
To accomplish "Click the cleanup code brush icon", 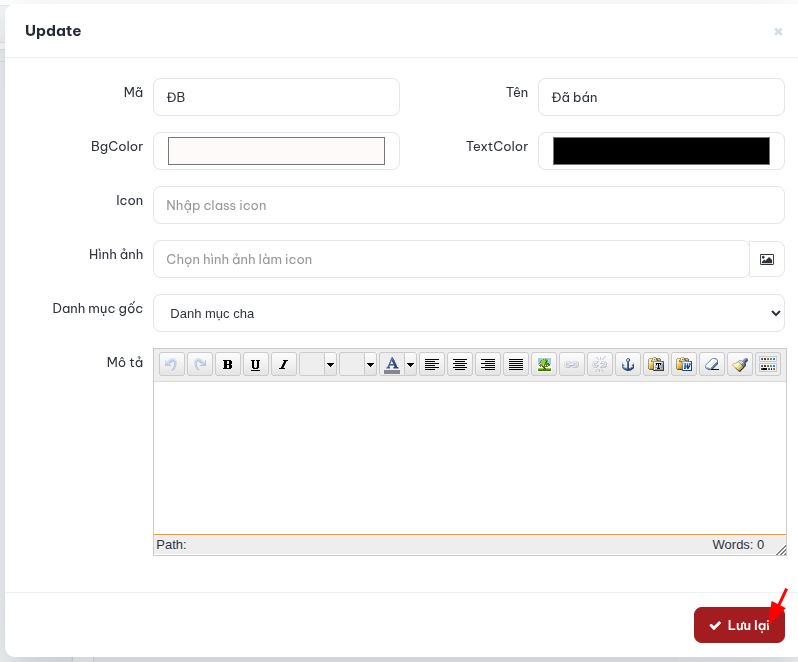I will coord(739,364).
